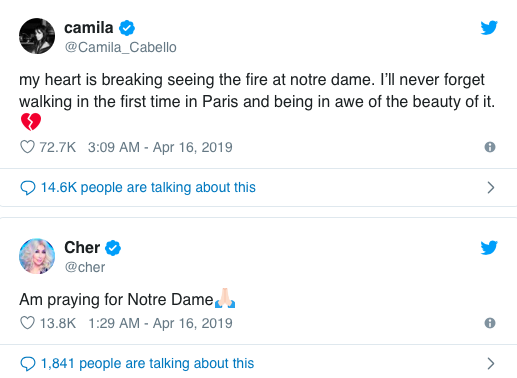This screenshot has height=378, width=517.
Task: Open info icon on Cher's tweet
Action: tap(490, 323)
